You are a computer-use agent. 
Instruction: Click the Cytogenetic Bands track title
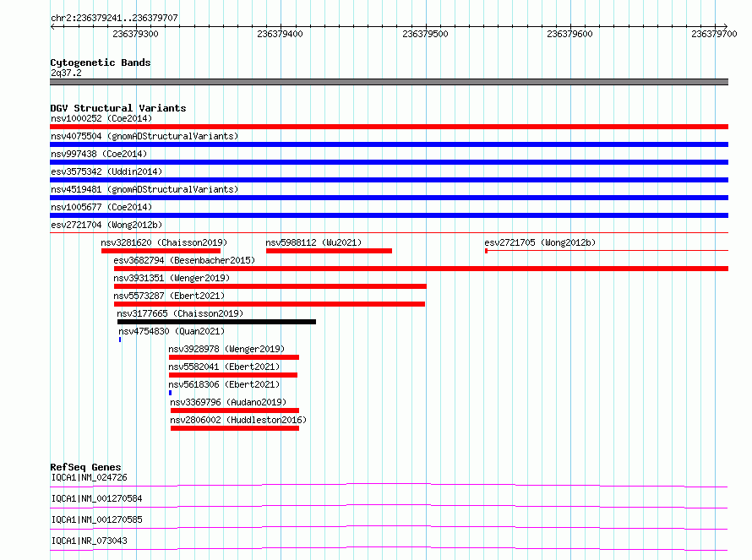point(101,63)
